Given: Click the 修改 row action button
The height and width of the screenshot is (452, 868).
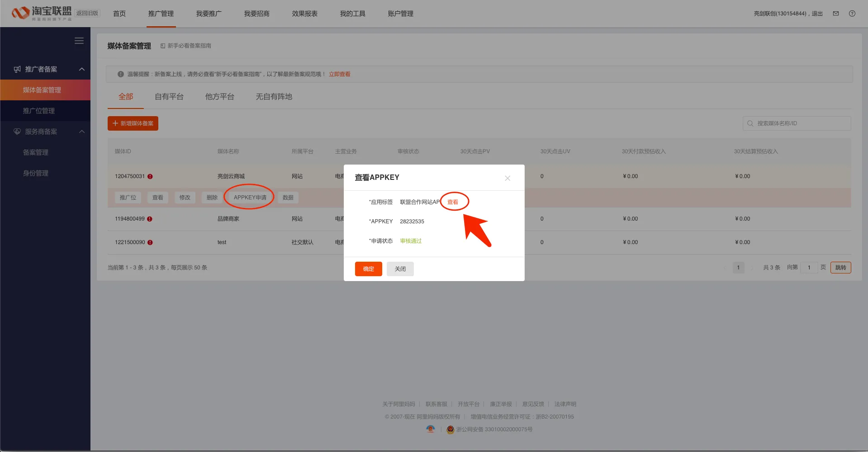Looking at the screenshot, I should (185, 198).
